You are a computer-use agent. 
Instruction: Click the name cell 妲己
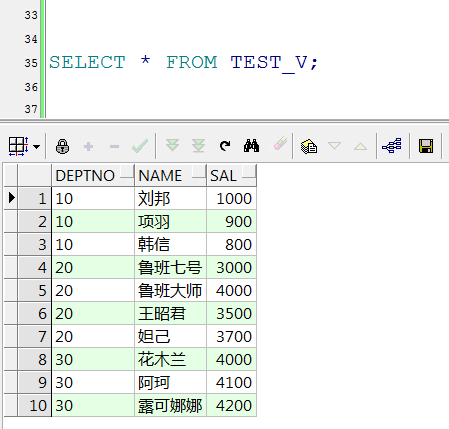coord(170,336)
